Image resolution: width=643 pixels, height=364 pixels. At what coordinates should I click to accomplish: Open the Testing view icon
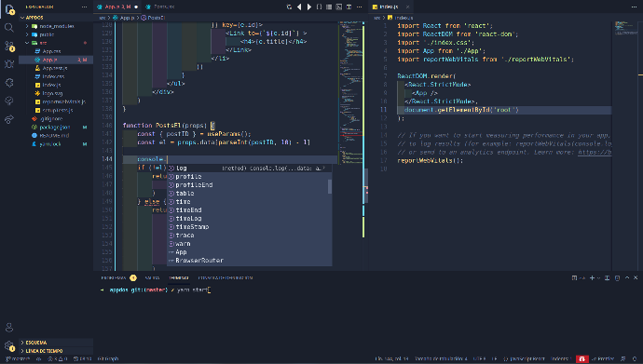(x=9, y=101)
